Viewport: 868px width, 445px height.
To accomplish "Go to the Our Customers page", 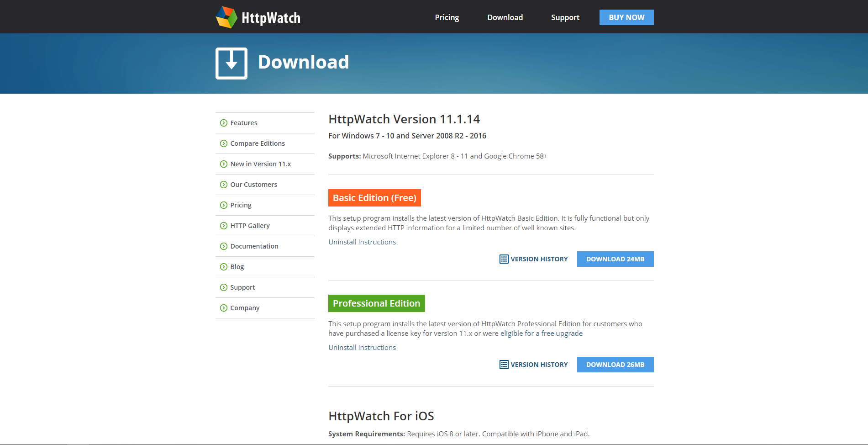I will [254, 185].
